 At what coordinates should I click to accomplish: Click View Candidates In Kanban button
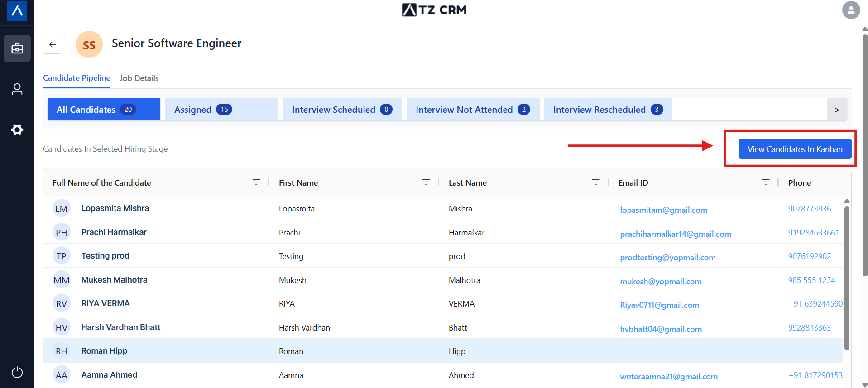point(795,149)
